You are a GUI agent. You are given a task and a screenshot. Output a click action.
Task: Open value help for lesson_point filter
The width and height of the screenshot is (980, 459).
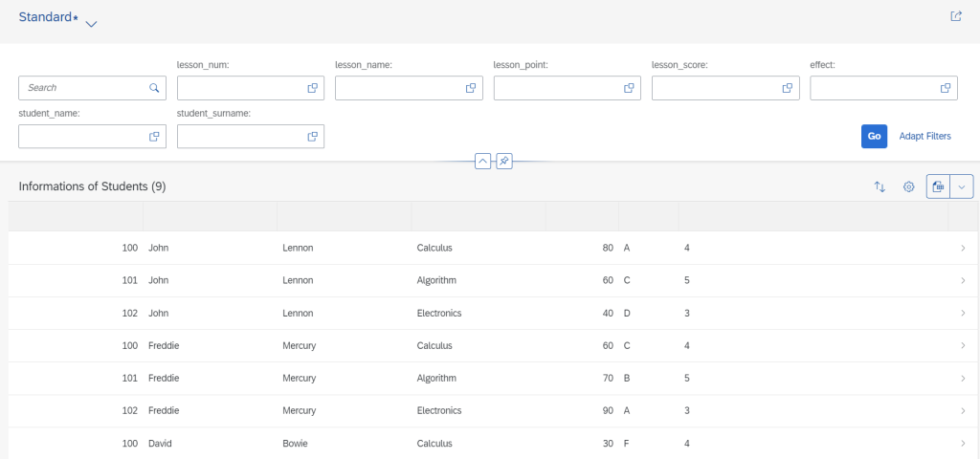coord(630,88)
